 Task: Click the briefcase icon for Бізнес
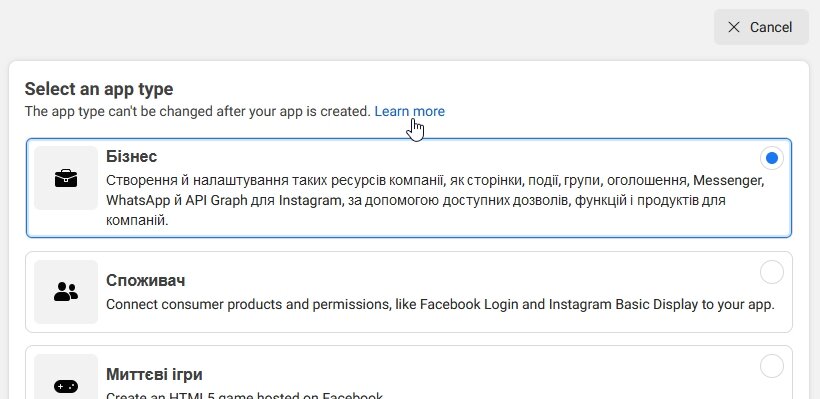[66, 178]
